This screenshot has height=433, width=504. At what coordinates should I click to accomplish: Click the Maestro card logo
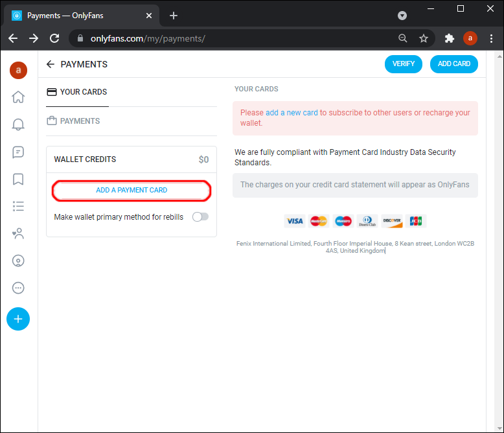[x=343, y=221]
